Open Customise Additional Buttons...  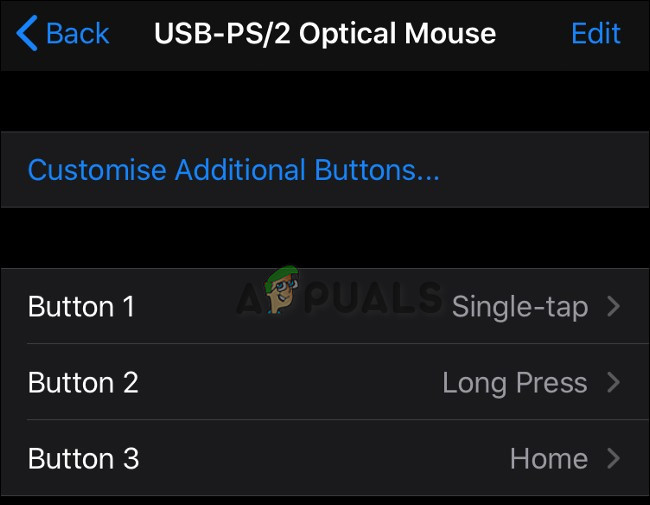point(233,170)
